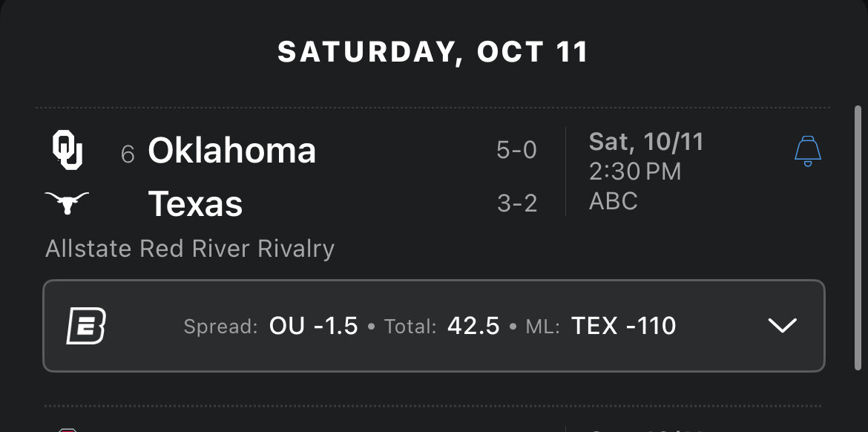Click the Sat, 10/11 game date

click(645, 142)
